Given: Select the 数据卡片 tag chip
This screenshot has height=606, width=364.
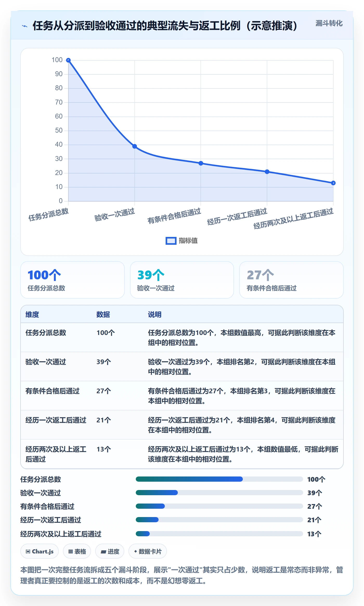Looking at the screenshot, I should click(x=148, y=551).
